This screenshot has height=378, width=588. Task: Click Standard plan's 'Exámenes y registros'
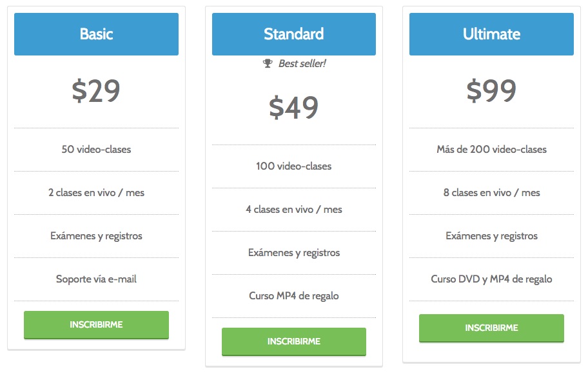[x=294, y=253]
